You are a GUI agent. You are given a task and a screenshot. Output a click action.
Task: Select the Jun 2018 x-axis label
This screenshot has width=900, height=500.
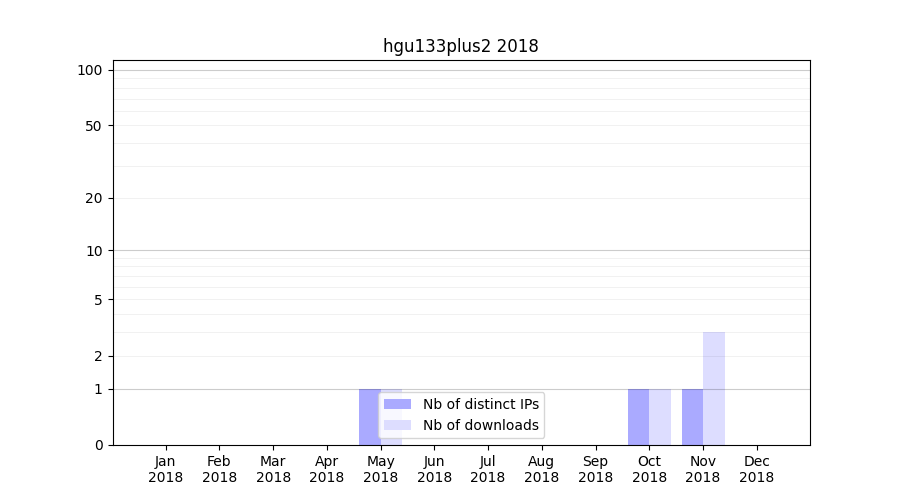[434, 469]
